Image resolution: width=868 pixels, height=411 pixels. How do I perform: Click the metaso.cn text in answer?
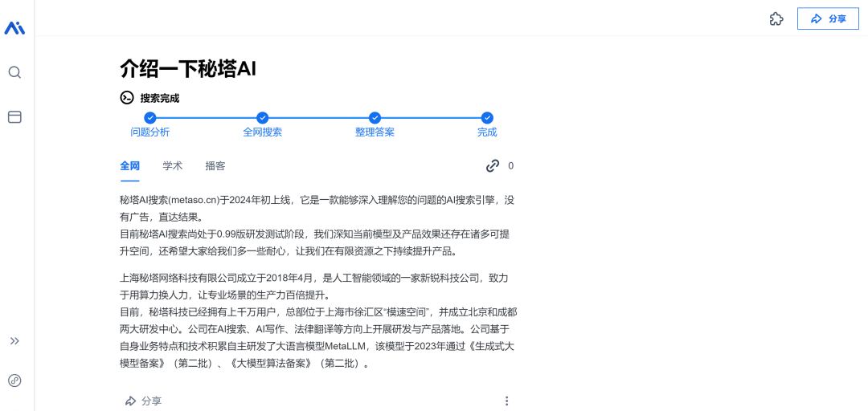193,200
